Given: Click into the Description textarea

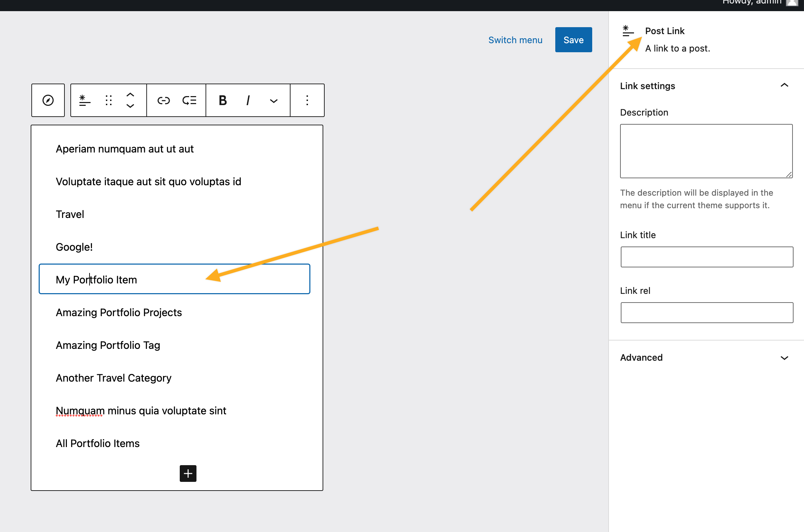Looking at the screenshot, I should click(706, 151).
